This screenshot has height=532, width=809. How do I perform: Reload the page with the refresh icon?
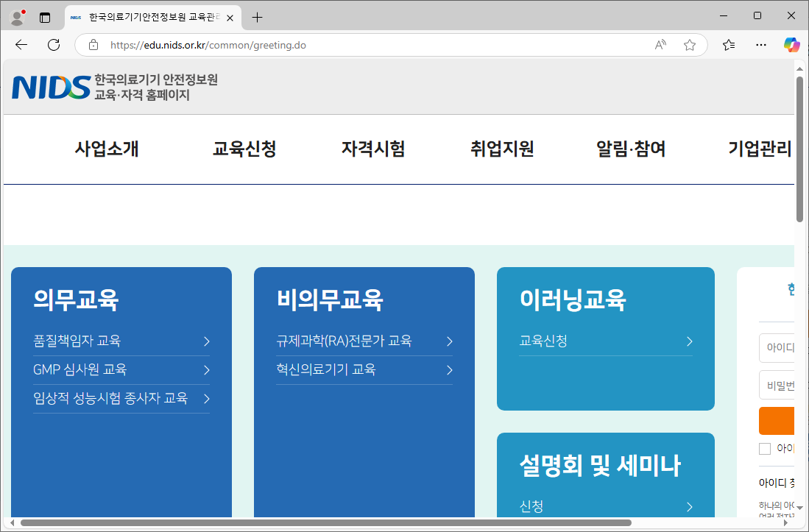[53, 44]
